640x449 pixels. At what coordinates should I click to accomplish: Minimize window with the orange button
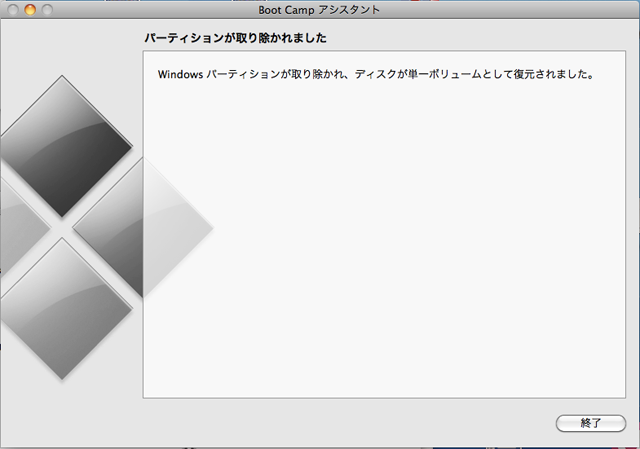[x=29, y=10]
